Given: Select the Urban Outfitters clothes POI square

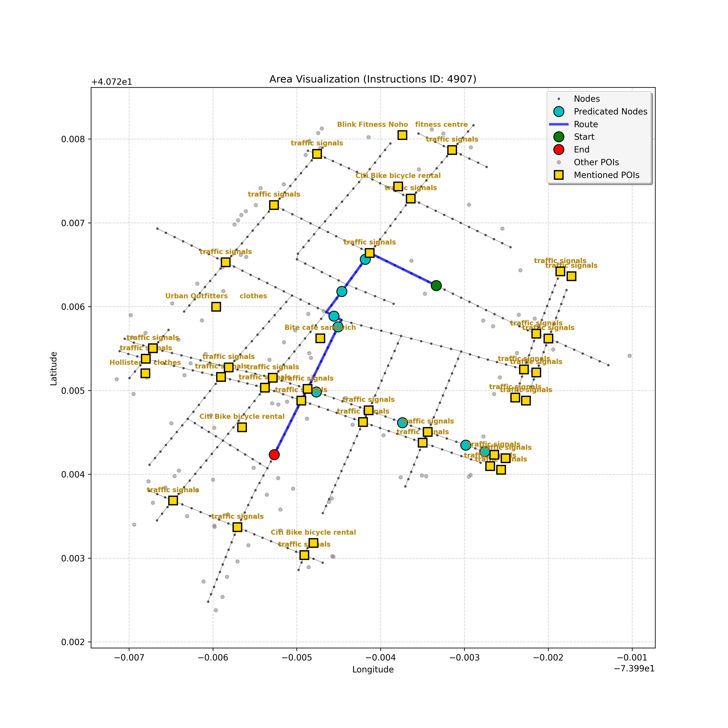Looking at the screenshot, I should [x=216, y=307].
